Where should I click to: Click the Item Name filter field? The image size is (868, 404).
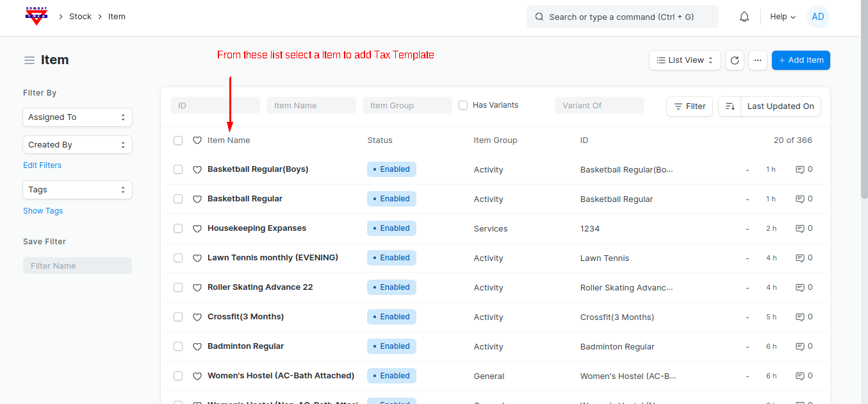point(311,106)
